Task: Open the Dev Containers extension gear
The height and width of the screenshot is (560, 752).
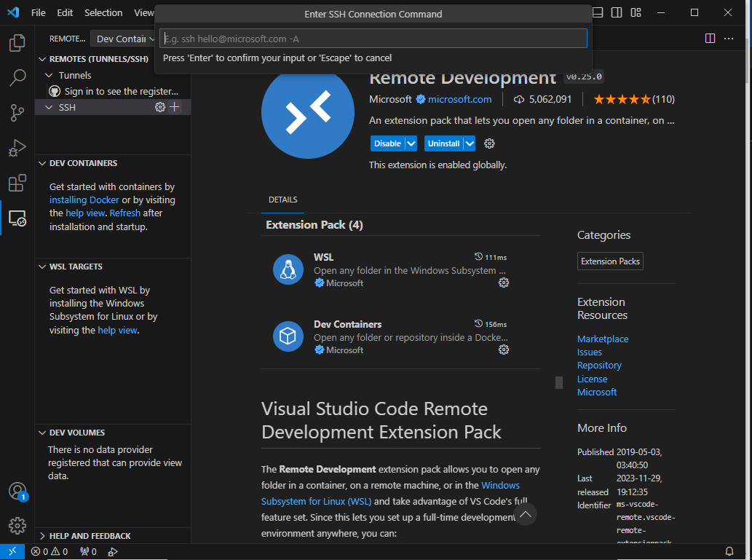Action: pyautogui.click(x=504, y=350)
